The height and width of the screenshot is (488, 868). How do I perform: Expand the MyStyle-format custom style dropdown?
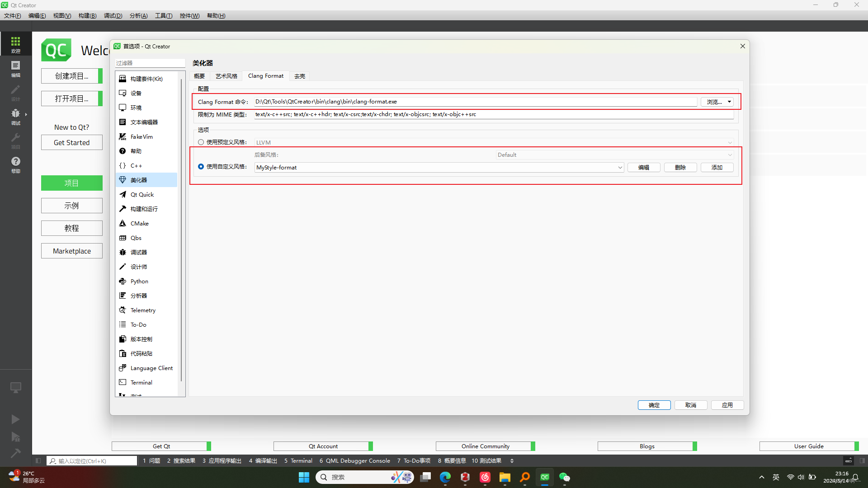click(620, 168)
